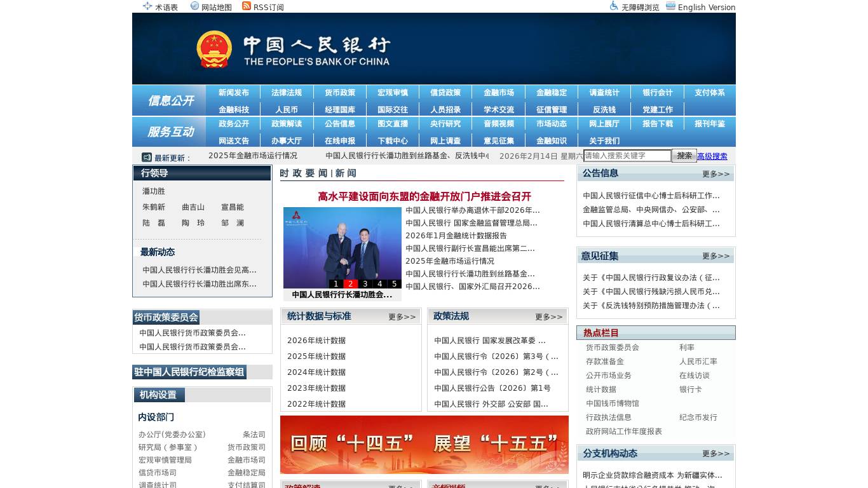Open the 货币政策 navigation menu item

click(340, 92)
